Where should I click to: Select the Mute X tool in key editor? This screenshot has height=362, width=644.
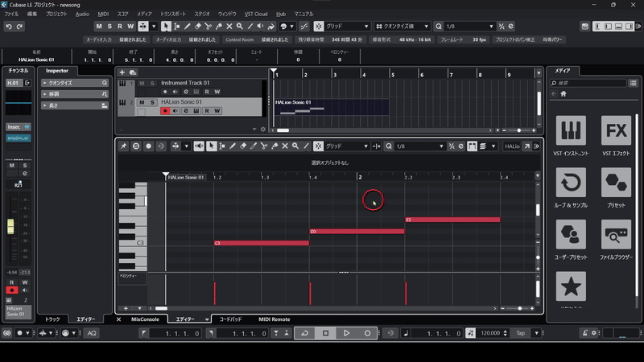tap(285, 146)
